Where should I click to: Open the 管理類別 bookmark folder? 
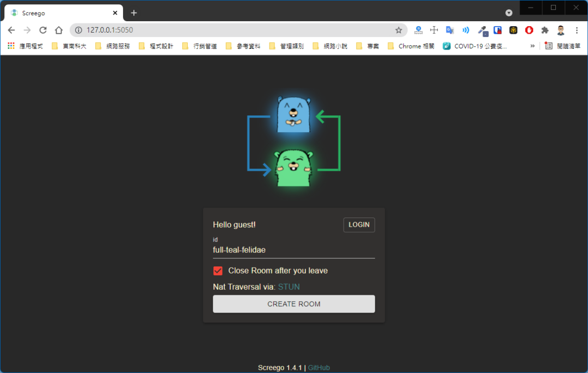286,46
